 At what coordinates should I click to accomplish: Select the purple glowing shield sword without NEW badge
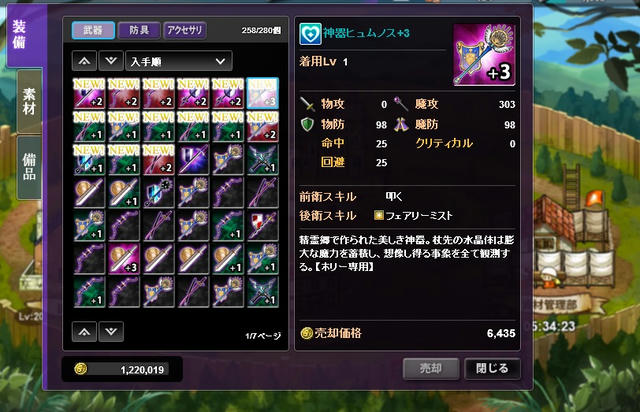[193, 159]
